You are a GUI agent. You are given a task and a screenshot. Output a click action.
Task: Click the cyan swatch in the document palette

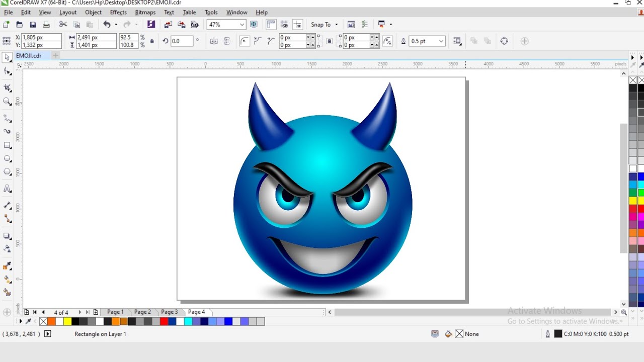188,321
